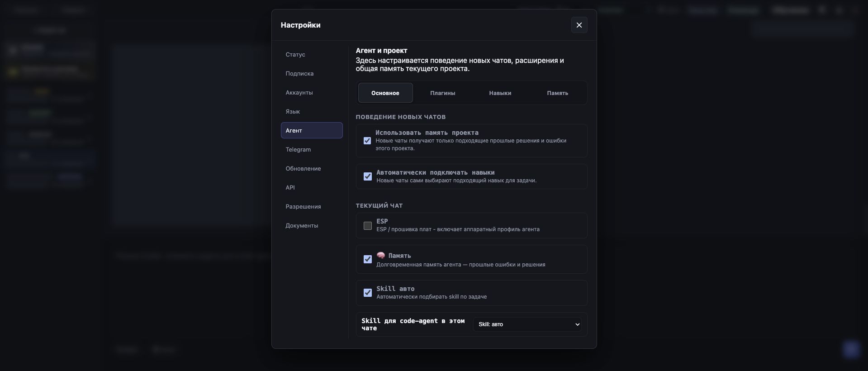Click the text 'Долговременная память агента'
868x371 pixels.
pyautogui.click(x=418, y=265)
